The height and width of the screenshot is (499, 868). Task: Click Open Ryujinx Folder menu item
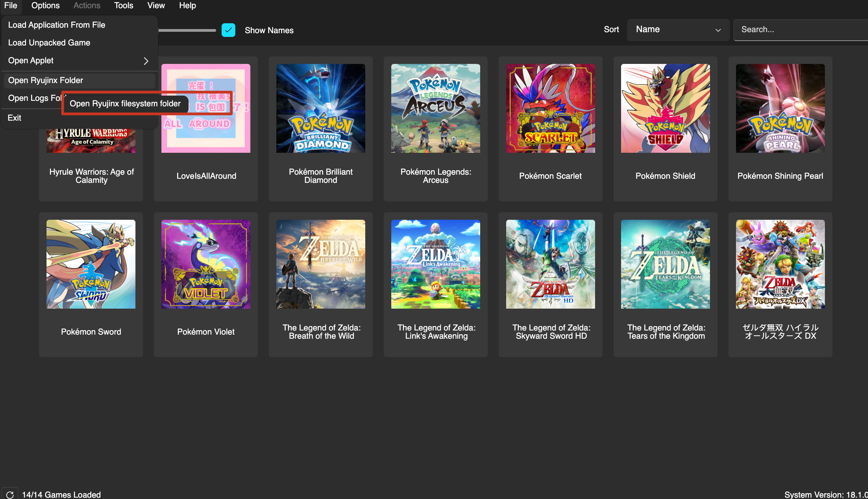(45, 81)
